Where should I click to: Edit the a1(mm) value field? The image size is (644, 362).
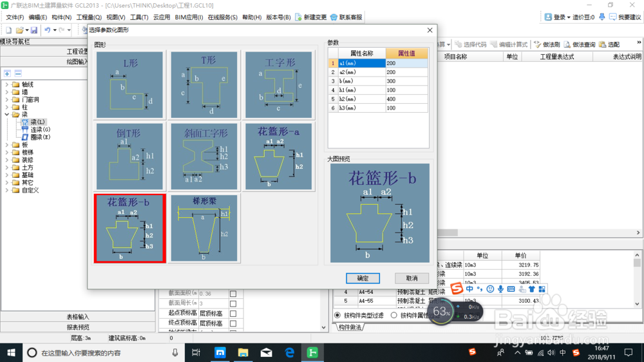pos(406,63)
